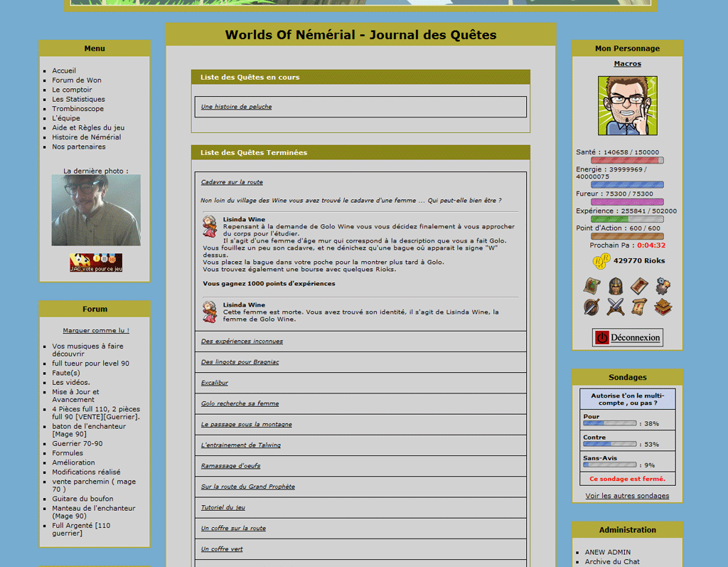
Task: Expand the 'Excalibur' quest details
Action: coord(215,383)
